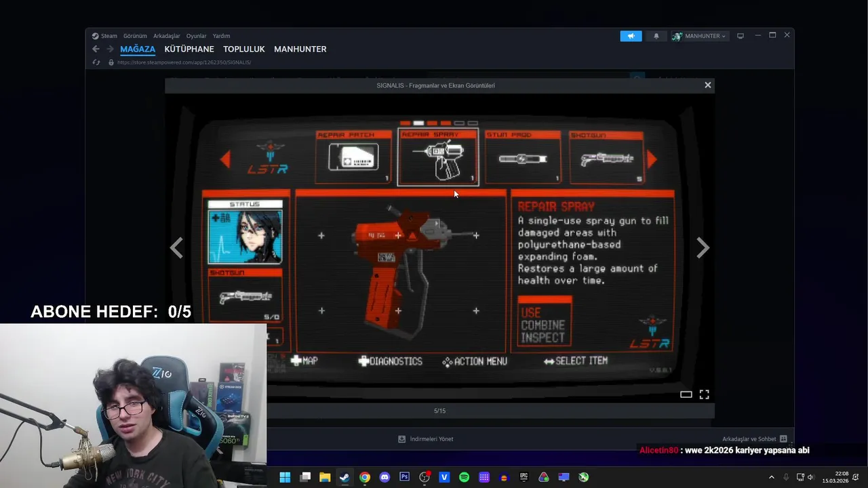Click the left red inventory arrow
This screenshot has height=488, width=868.
pos(225,159)
